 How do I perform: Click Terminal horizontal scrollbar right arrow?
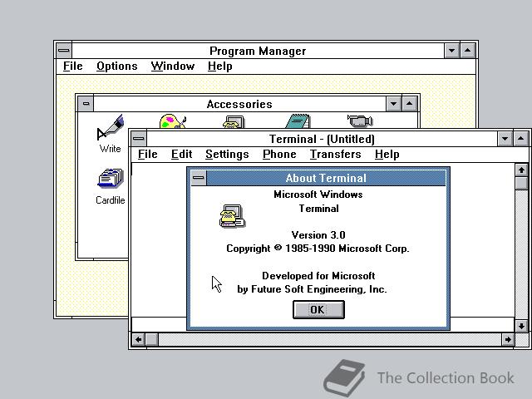tap(508, 340)
